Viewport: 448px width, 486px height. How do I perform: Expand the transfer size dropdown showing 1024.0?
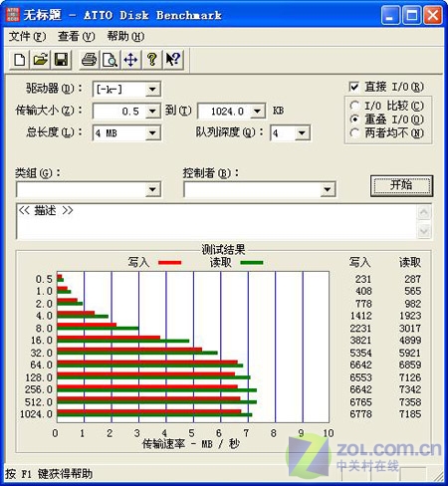click(258, 111)
